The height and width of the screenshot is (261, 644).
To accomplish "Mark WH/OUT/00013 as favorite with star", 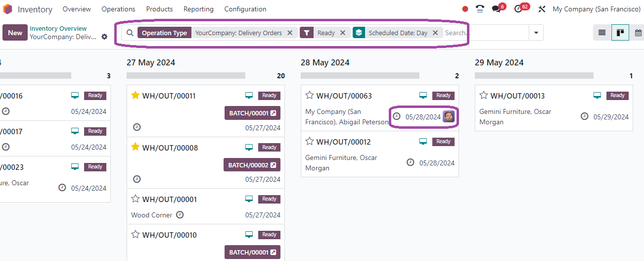I will pos(484,95).
